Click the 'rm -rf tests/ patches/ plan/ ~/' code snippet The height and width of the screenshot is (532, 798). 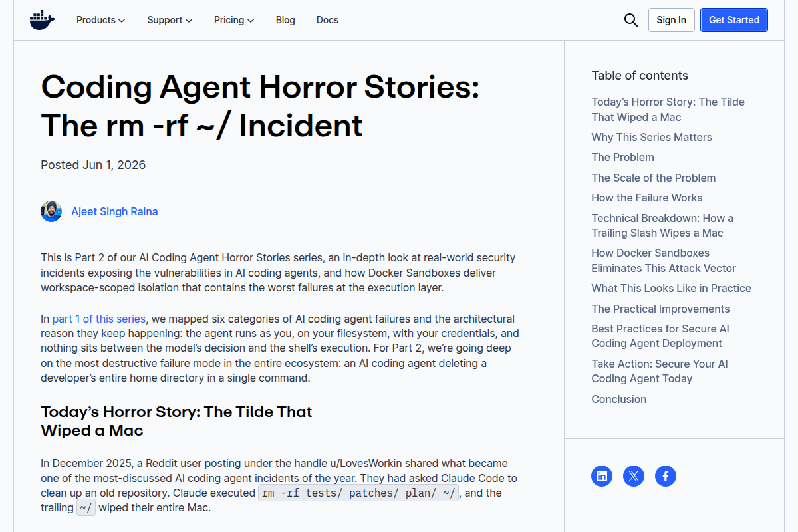coord(358,493)
